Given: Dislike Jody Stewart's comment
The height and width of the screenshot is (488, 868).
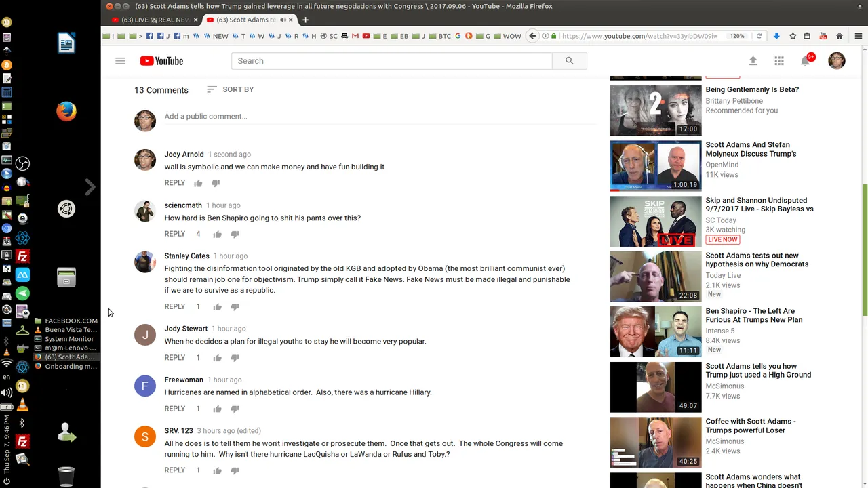Looking at the screenshot, I should 235,358.
